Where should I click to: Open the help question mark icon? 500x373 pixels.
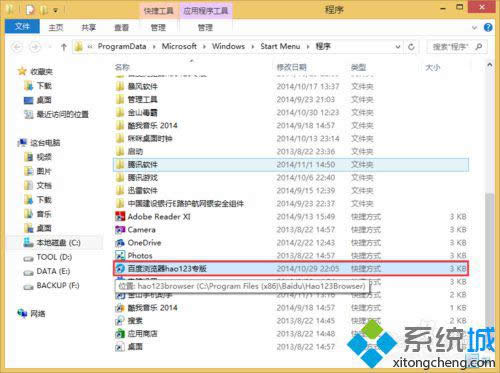click(488, 27)
